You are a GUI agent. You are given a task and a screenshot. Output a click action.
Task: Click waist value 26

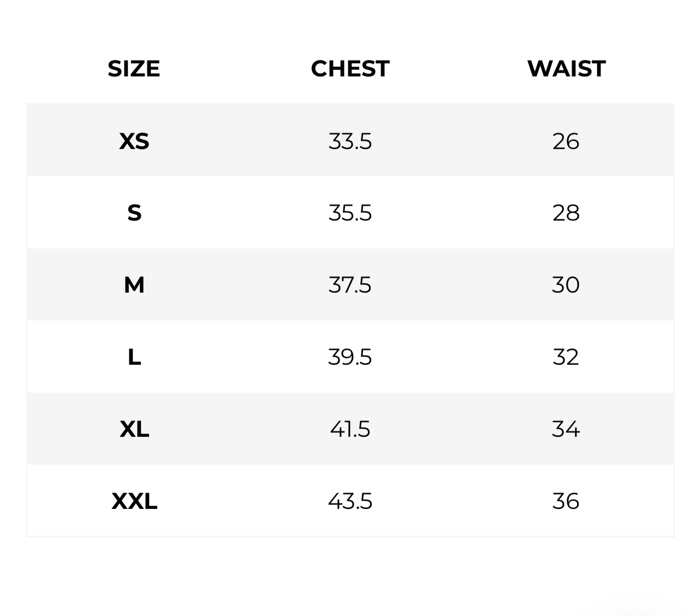point(566,141)
